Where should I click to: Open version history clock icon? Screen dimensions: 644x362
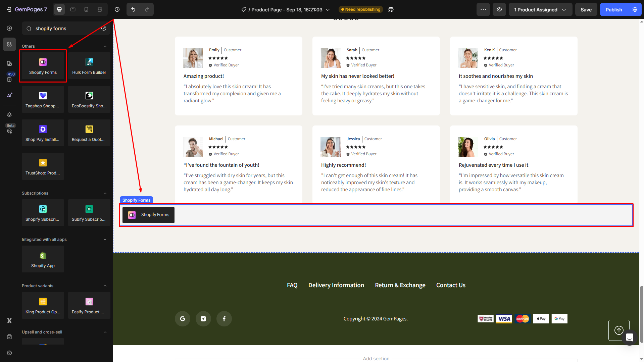coord(117,9)
